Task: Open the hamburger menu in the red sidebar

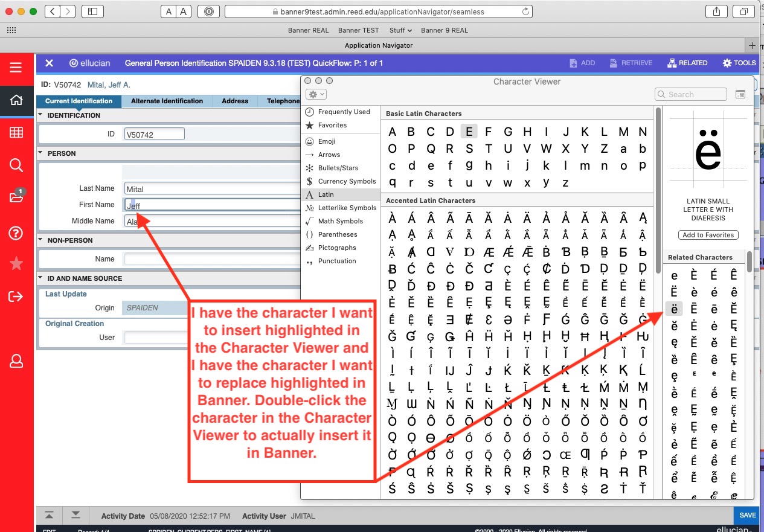Action: [16, 68]
